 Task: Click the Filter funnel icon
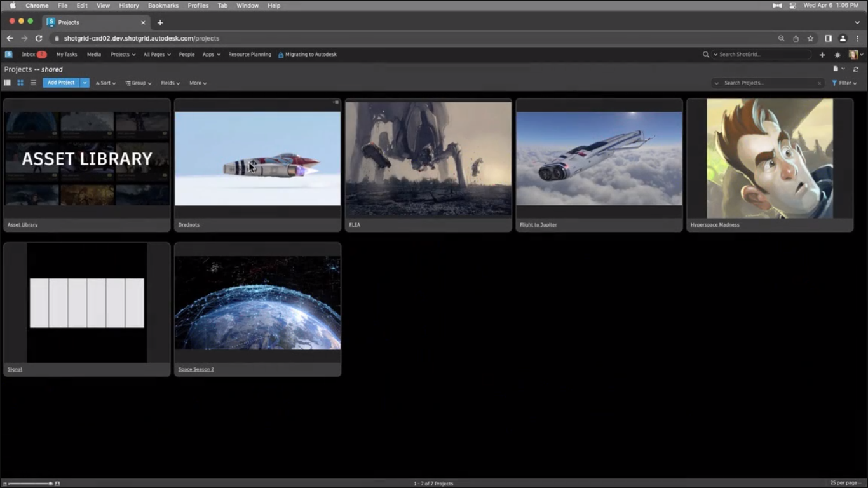pos(834,83)
